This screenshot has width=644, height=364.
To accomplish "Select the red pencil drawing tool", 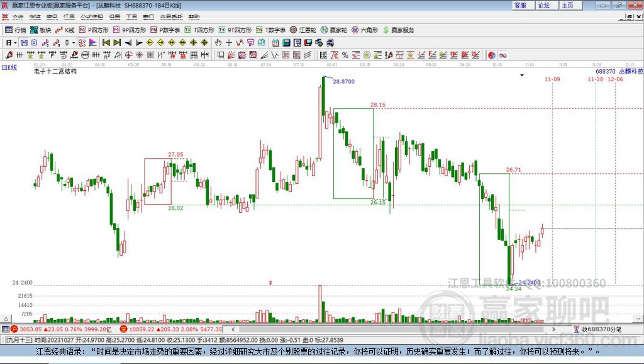I will click(9, 55).
